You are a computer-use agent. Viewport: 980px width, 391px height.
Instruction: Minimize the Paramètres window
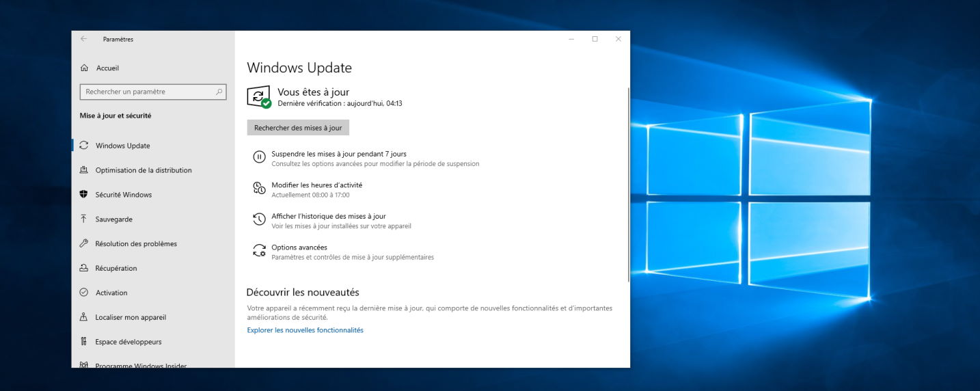point(571,39)
